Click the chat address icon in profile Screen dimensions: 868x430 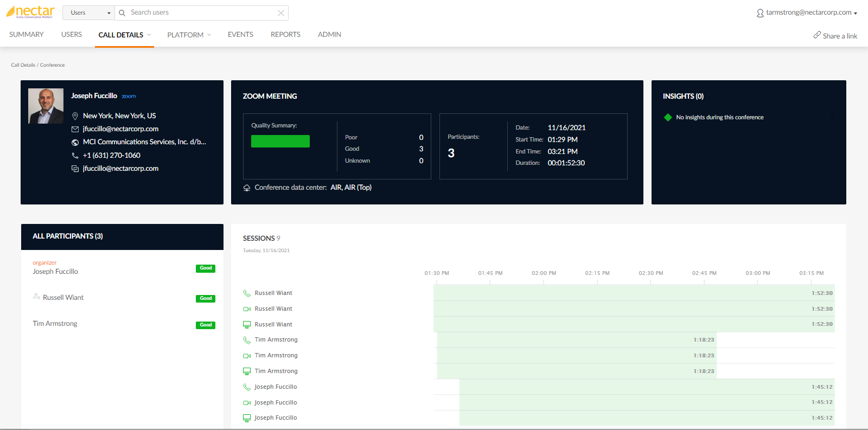pos(75,169)
